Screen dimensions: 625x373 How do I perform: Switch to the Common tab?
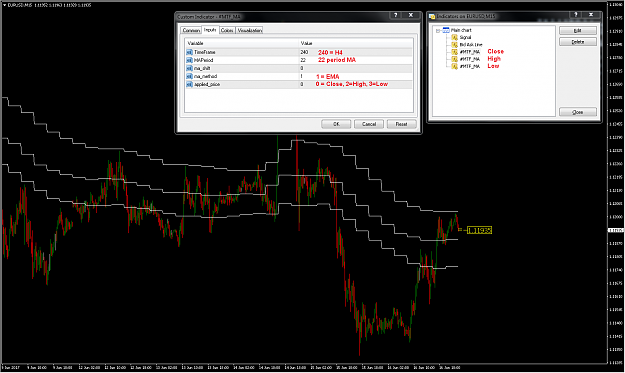[191, 30]
